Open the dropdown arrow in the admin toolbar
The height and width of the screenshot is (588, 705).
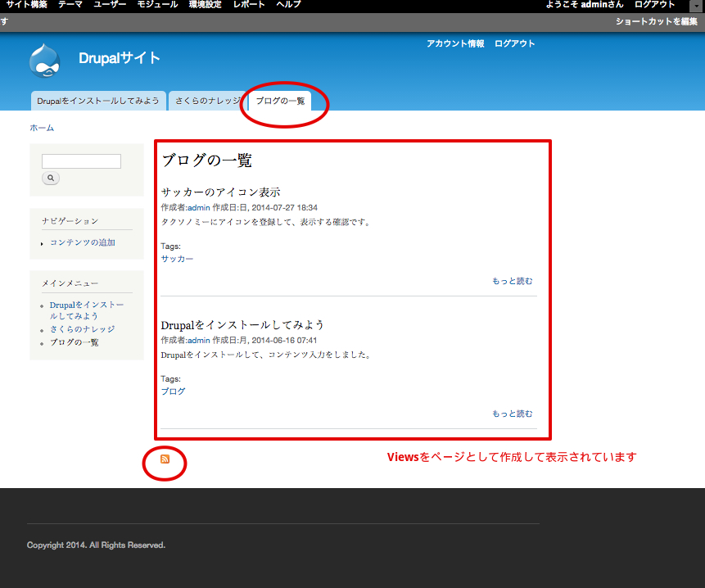(x=697, y=5)
